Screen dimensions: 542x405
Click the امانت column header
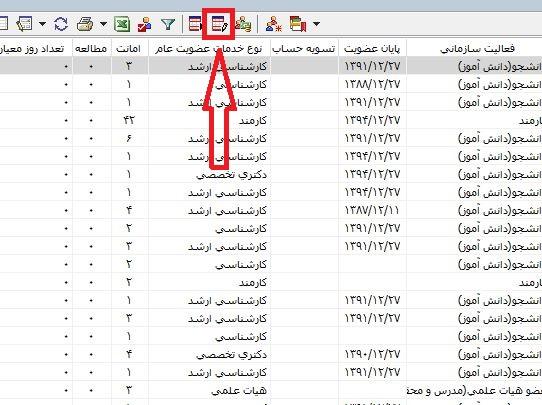pyautogui.click(x=130, y=48)
